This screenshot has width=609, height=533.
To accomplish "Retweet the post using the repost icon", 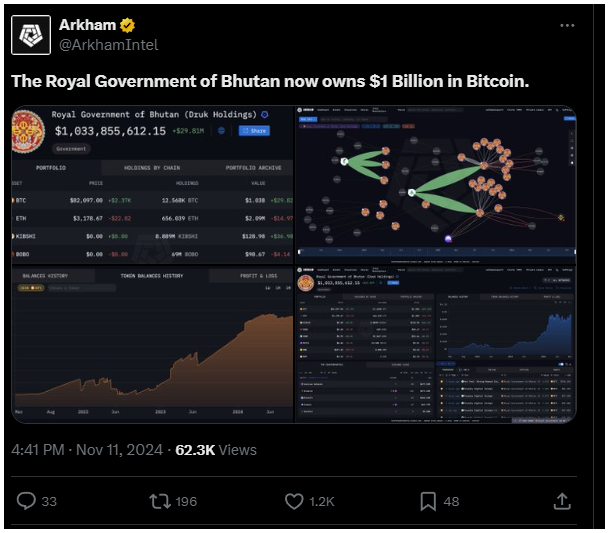I will pyautogui.click(x=160, y=501).
